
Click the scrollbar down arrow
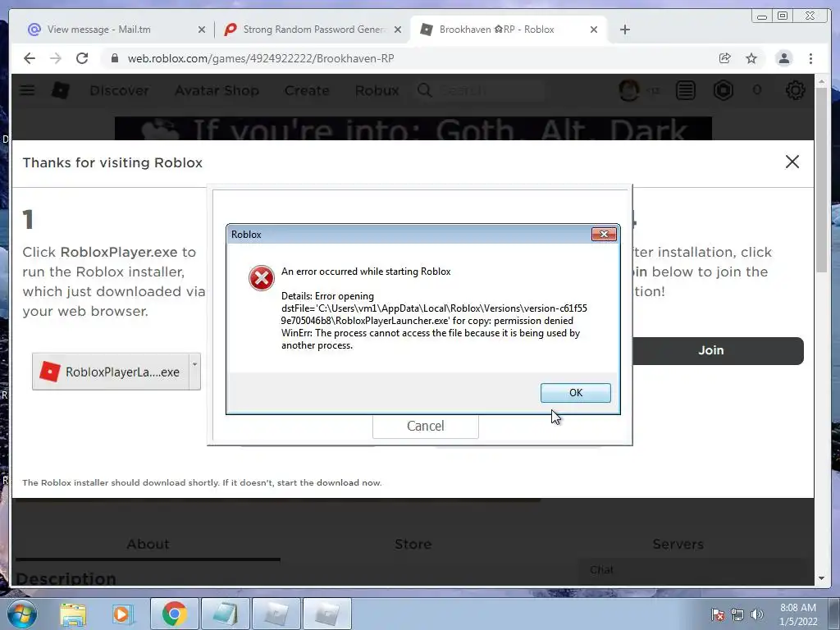[822, 578]
